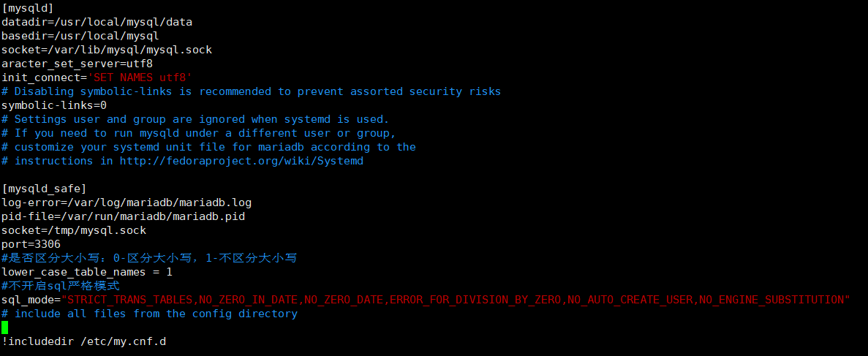Click the 'include all files' comment line

pos(149,314)
